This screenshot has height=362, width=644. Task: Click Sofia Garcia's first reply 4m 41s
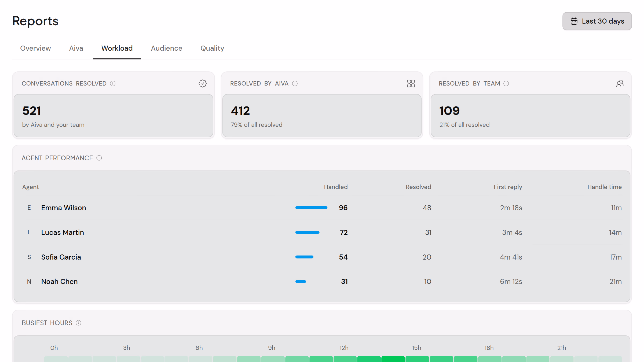coord(511,257)
